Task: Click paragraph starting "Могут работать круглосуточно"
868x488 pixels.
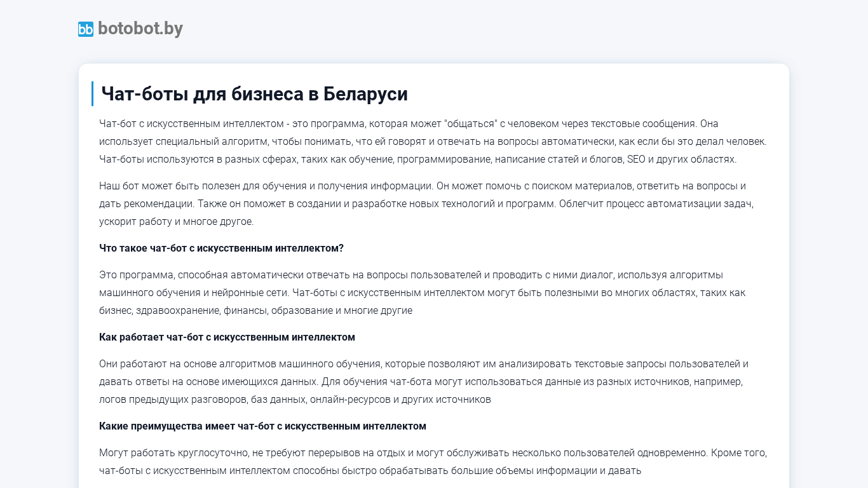Action: 433,462
